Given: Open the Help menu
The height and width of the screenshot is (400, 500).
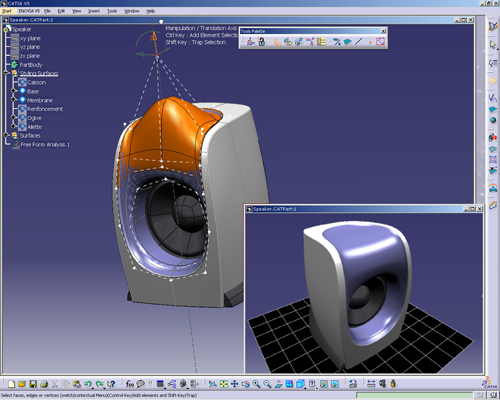Looking at the screenshot, I should [x=150, y=11].
